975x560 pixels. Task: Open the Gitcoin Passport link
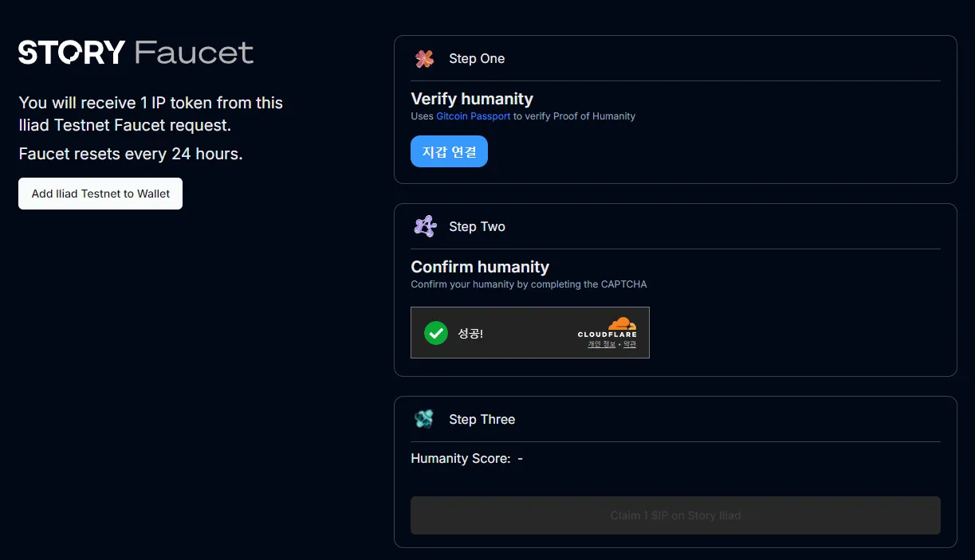(474, 116)
